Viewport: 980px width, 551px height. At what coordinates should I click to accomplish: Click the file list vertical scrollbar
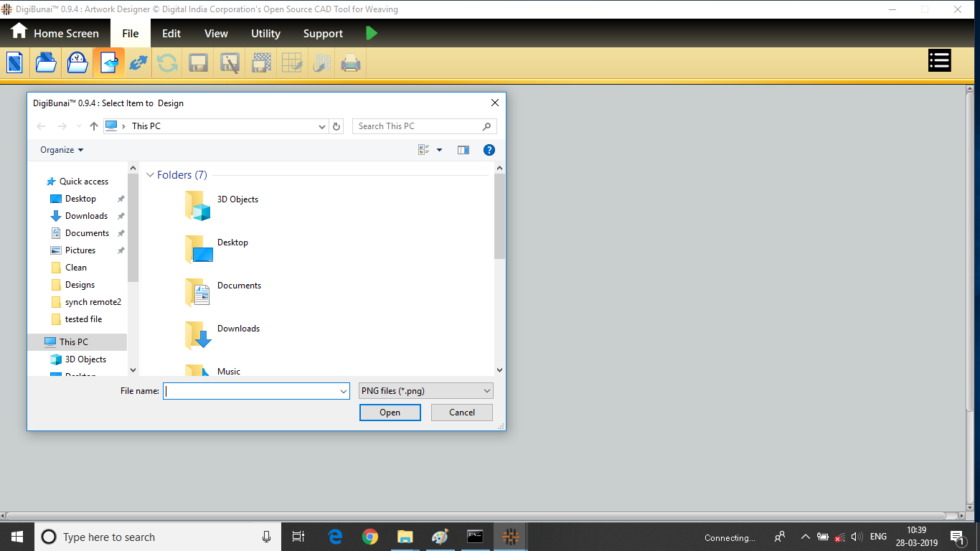pos(499,215)
